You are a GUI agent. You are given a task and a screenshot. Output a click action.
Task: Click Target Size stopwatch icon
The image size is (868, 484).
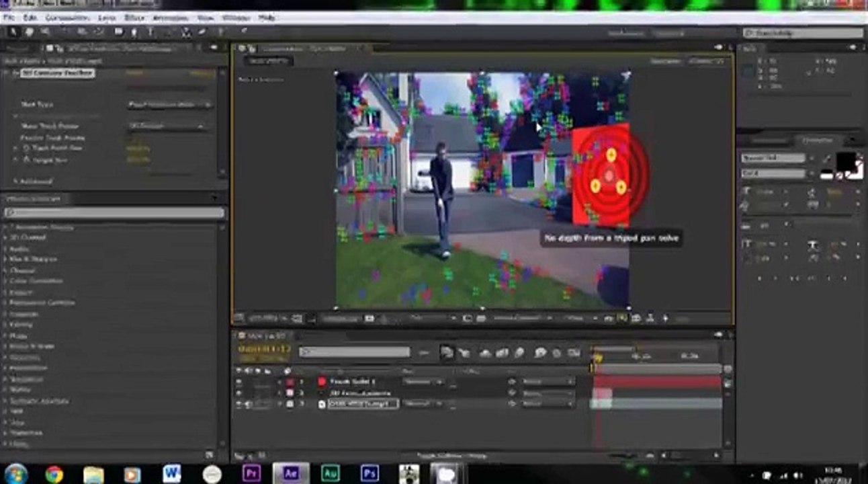tap(27, 160)
